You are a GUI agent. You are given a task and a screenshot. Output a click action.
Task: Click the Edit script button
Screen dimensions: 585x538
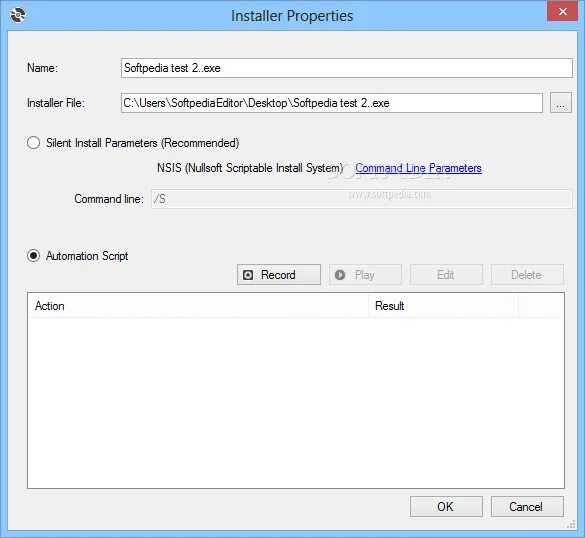coord(446,275)
